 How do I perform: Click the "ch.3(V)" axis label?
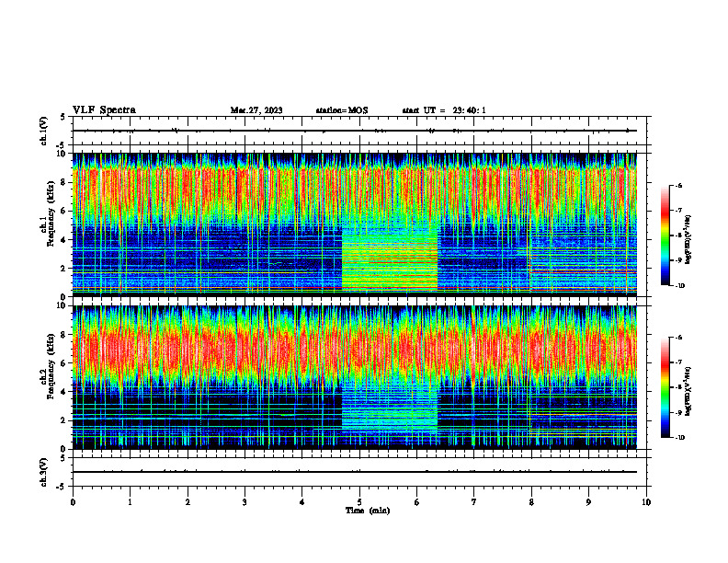[44, 473]
